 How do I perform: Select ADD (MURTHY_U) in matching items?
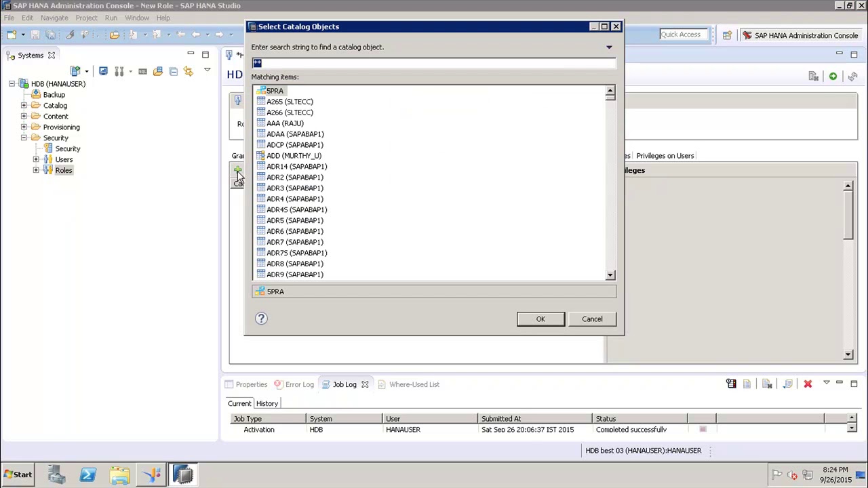(x=294, y=156)
